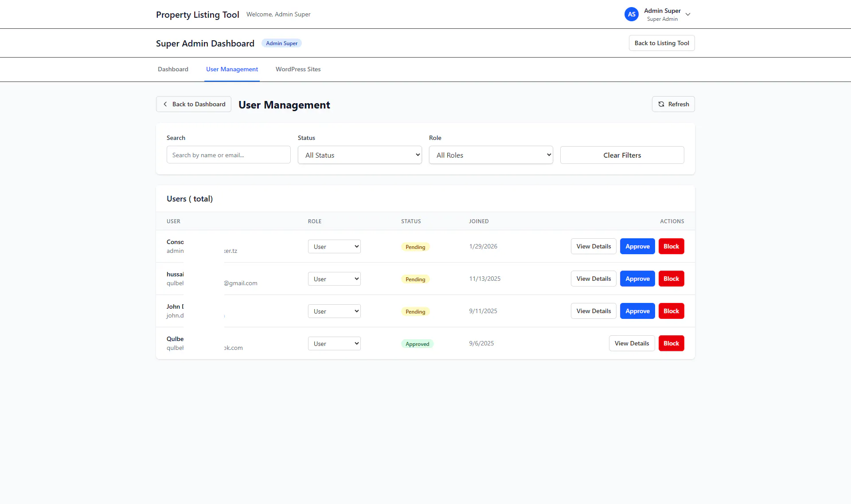Click the Property Listing Tool title

198,15
